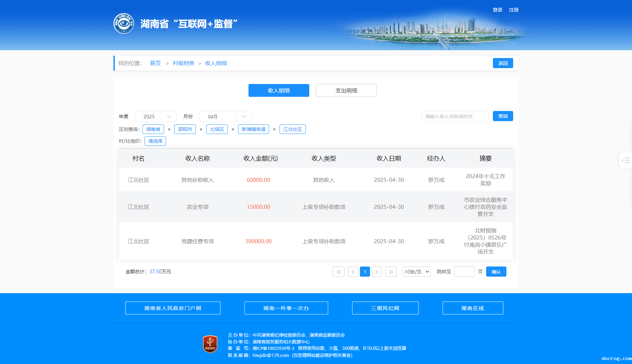Go to next page arrow
Screen dimensions: 632x364
coord(377,272)
